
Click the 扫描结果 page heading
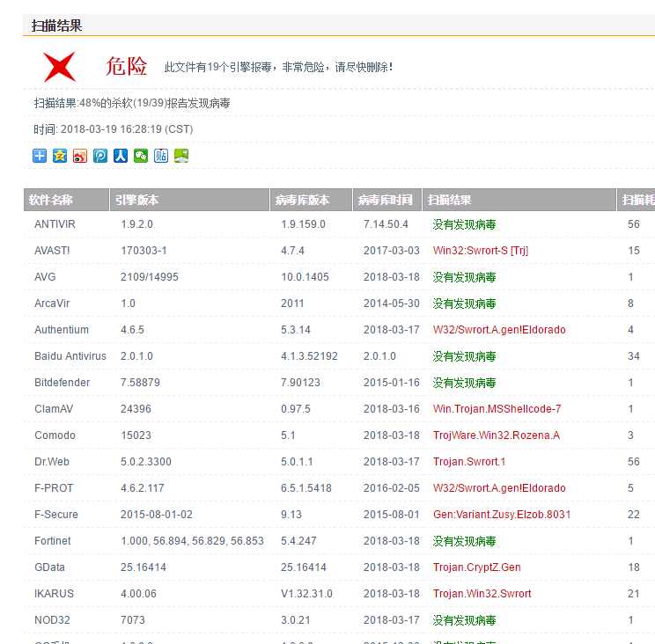pyautogui.click(x=57, y=26)
